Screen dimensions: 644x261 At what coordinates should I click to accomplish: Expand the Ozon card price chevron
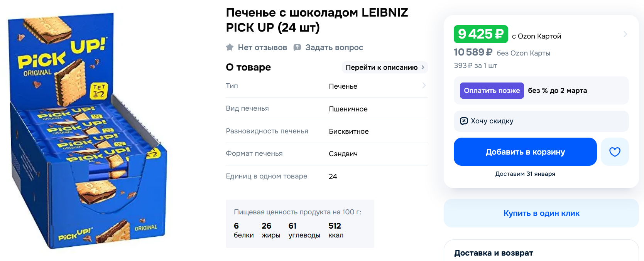(625, 34)
